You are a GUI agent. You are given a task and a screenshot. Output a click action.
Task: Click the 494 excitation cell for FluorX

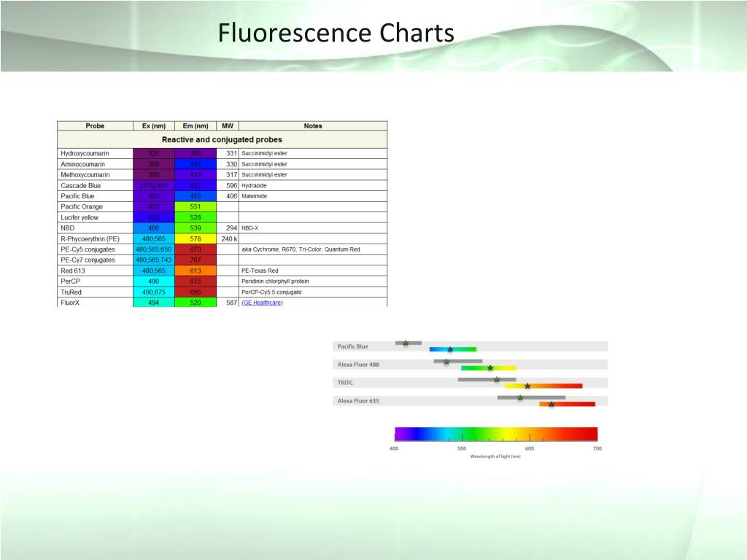click(154, 303)
